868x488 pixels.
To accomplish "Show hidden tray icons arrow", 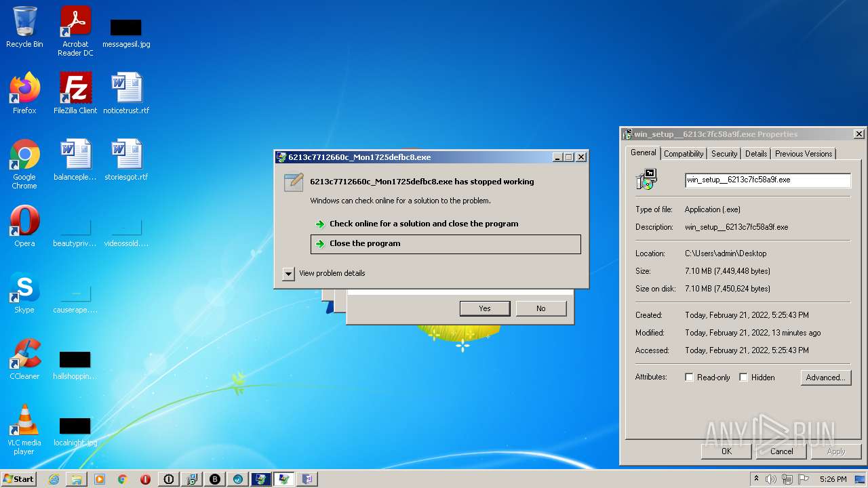I will click(756, 479).
